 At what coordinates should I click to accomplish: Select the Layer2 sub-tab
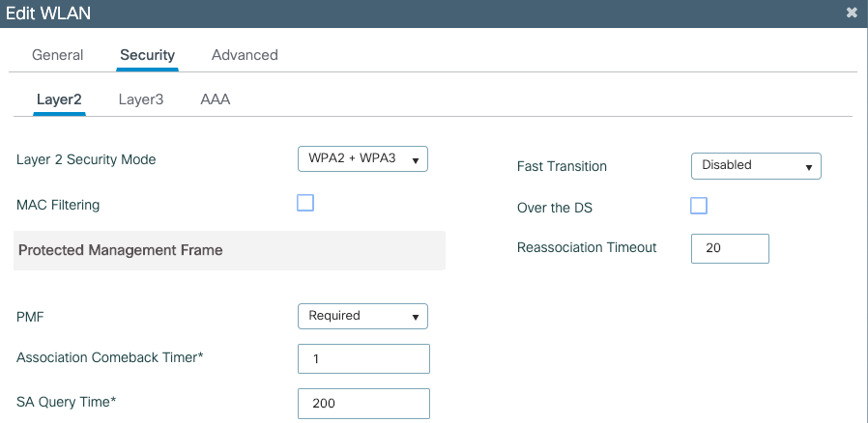coord(59,99)
